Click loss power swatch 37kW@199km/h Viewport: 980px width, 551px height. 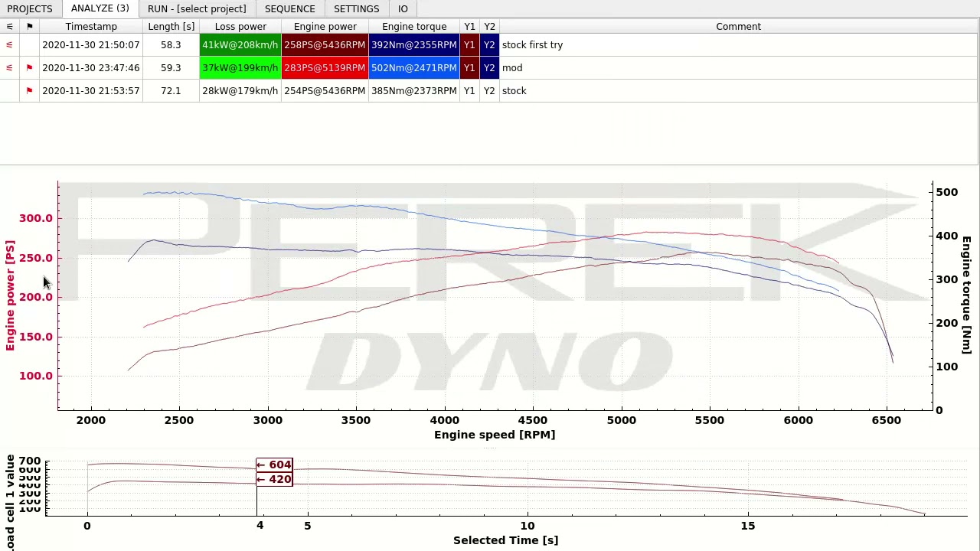(240, 67)
